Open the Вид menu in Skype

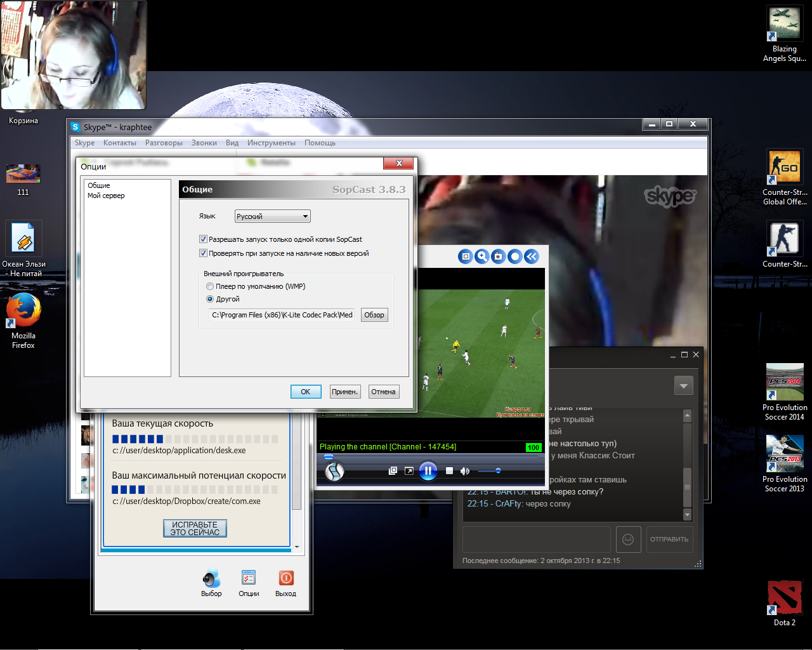[x=232, y=143]
